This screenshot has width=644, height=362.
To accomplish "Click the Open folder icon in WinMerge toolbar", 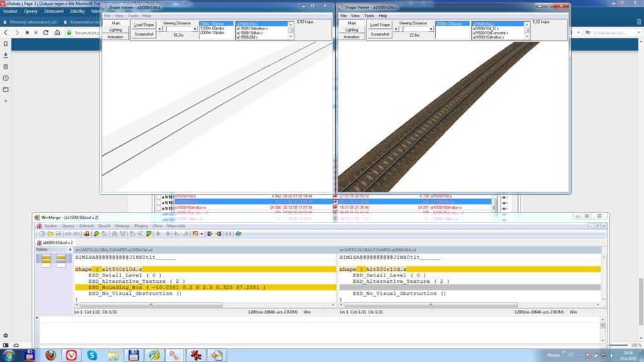I will point(50,234).
